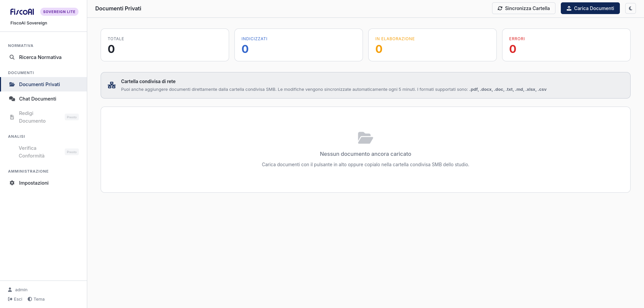The image size is (644, 308).
Task: Click the 'Carica documenti con il pulsante' hint
Action: coord(366,165)
